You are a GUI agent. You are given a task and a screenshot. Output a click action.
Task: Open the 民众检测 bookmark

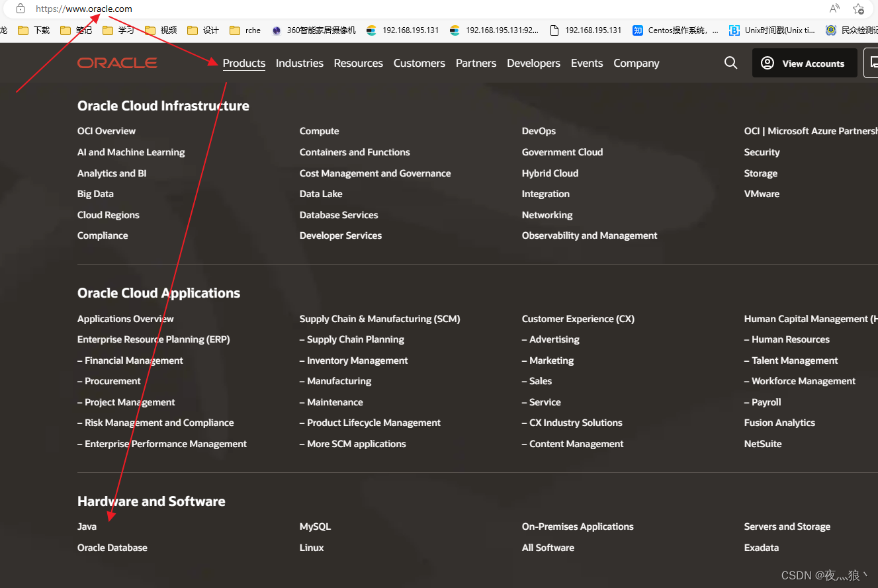[852, 30]
